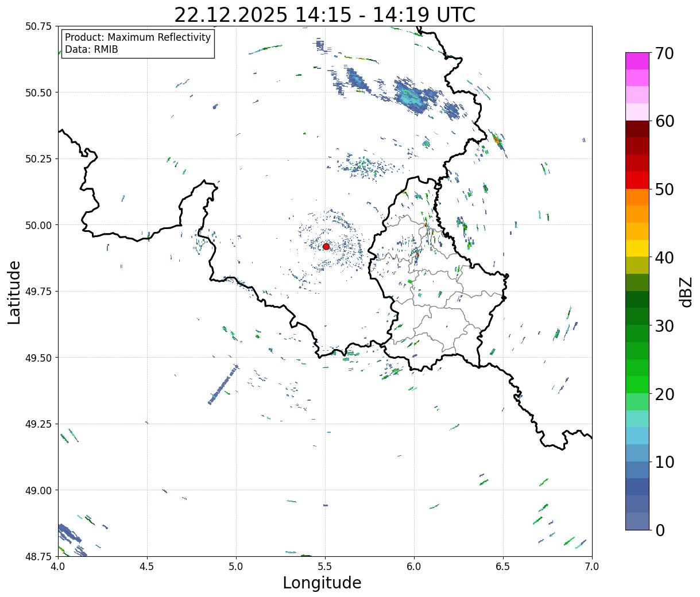Click the 'Longitude' axis label
Viewport: 700px width, 597px height.
point(322,583)
